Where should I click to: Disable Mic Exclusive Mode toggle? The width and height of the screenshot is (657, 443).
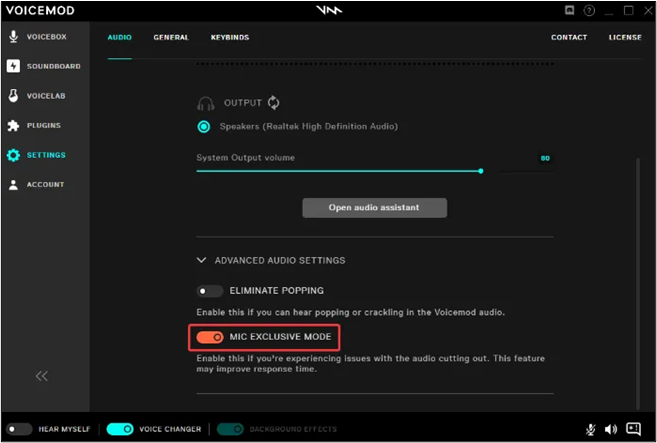pos(209,337)
